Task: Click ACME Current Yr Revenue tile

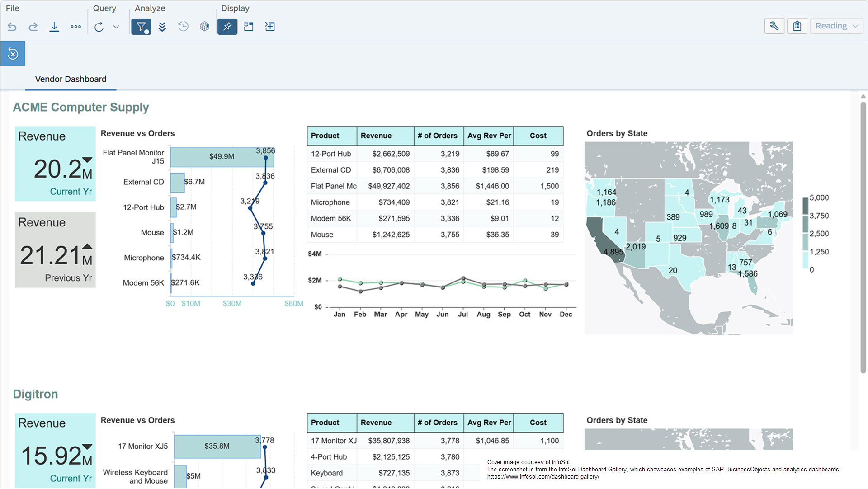Action: pyautogui.click(x=55, y=164)
